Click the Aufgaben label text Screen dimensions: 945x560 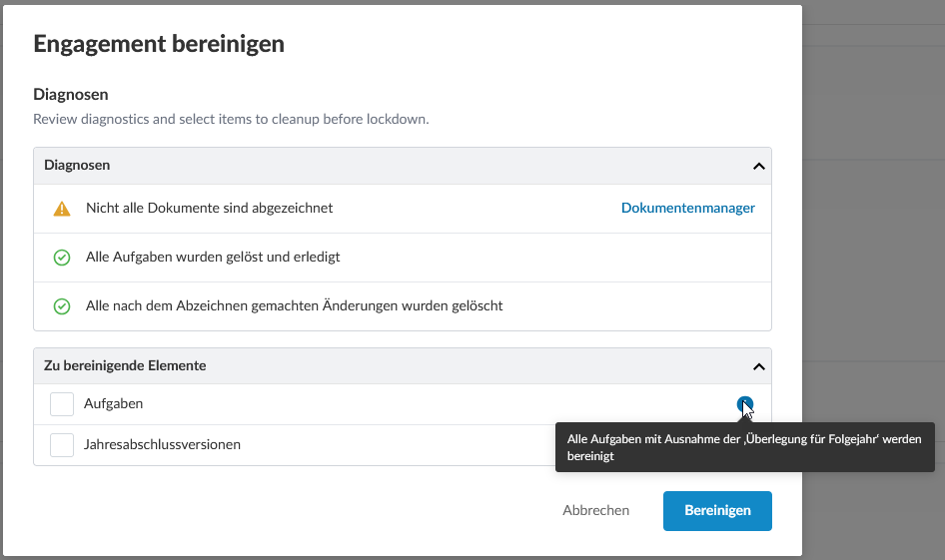tap(113, 403)
